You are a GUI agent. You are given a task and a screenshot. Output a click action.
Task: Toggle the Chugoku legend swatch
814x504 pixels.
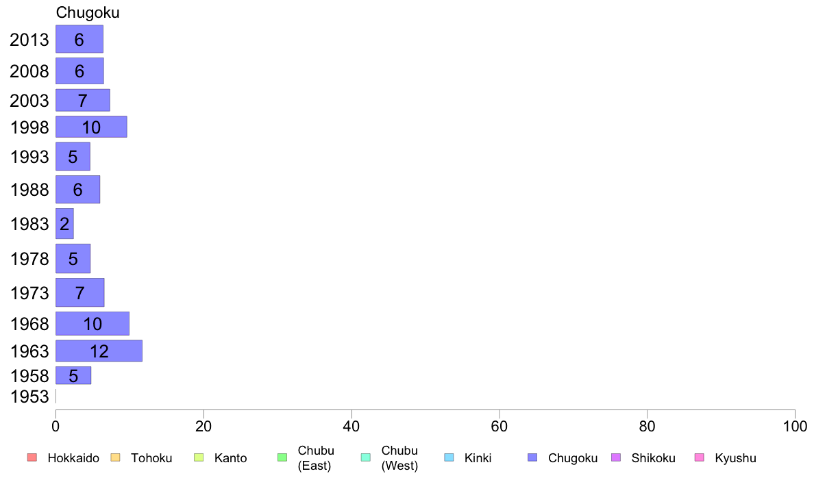(532, 457)
